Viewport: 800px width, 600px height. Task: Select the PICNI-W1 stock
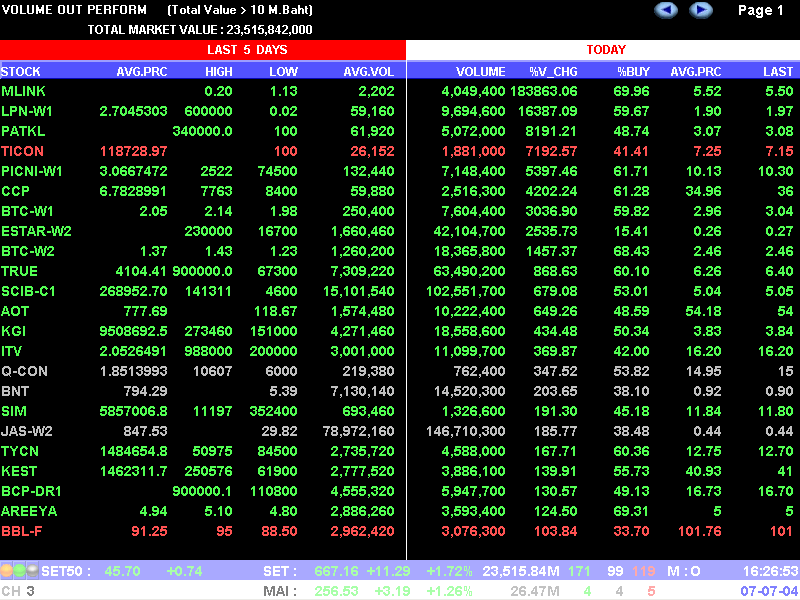point(32,171)
